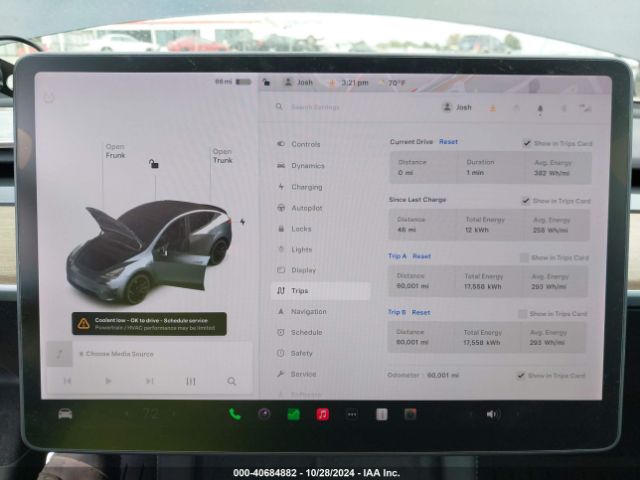Viewport: 640px width, 480px height.
Task: Reset Trip A counter
Action: pos(422,256)
